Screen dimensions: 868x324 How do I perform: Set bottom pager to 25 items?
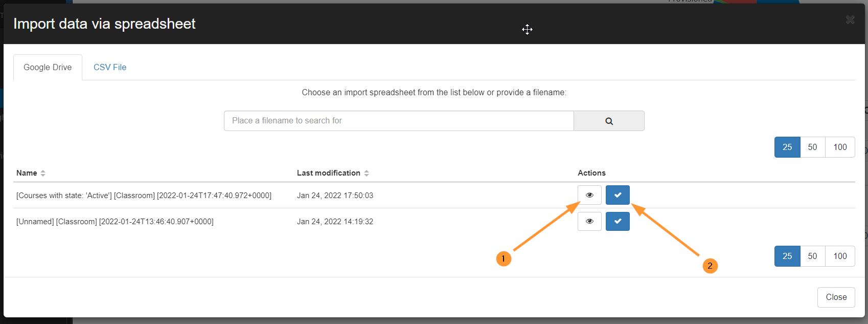(x=787, y=256)
